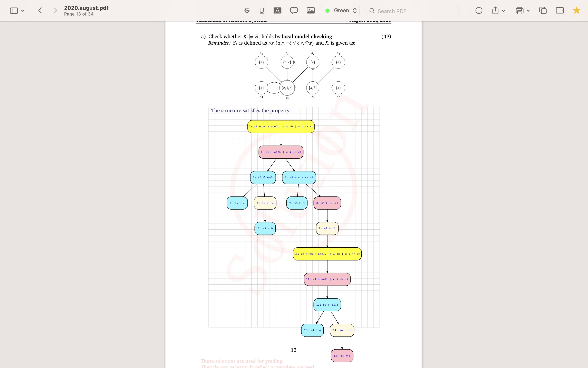Screen dimensions: 588x368
Task: Click the 2020.august.pdf document title
Action: [86, 8]
